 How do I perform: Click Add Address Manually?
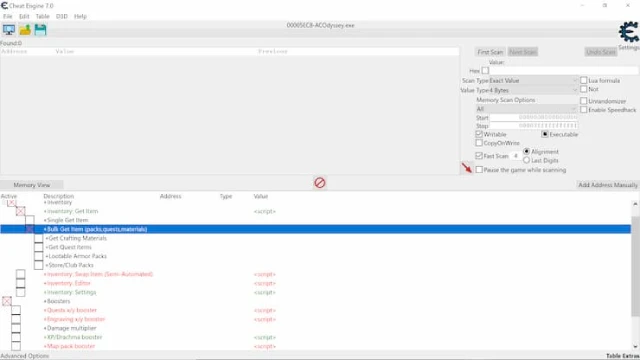(x=607, y=185)
